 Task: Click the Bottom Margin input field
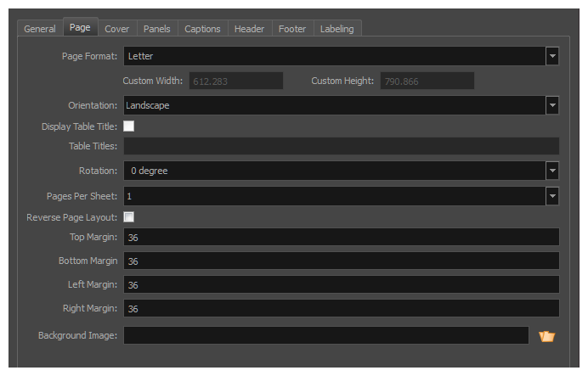point(342,261)
